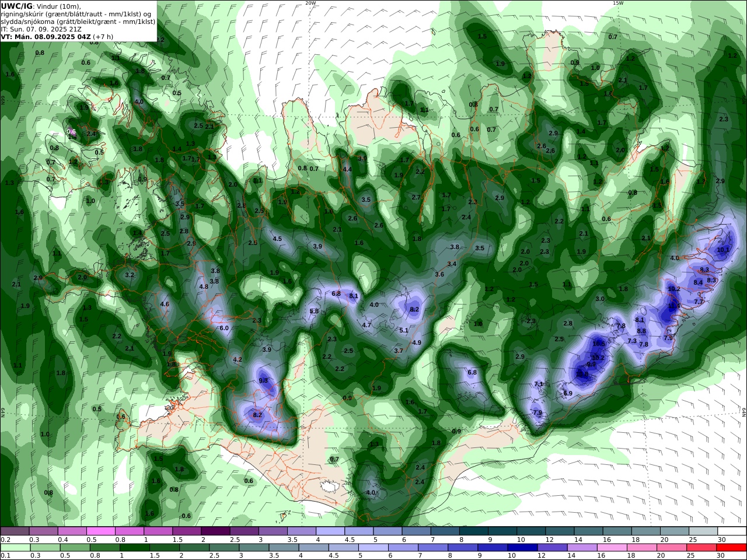Click the 3.4 precipitation value on the map
Screen dimensions: 747x560
(x=452, y=264)
